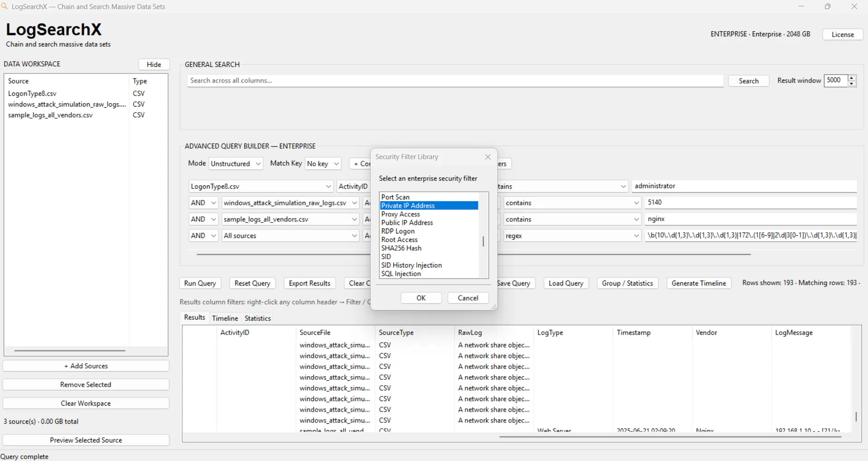Click the query builder horizontal scrollbar
The width and height of the screenshot is (868, 461).
tap(473, 255)
